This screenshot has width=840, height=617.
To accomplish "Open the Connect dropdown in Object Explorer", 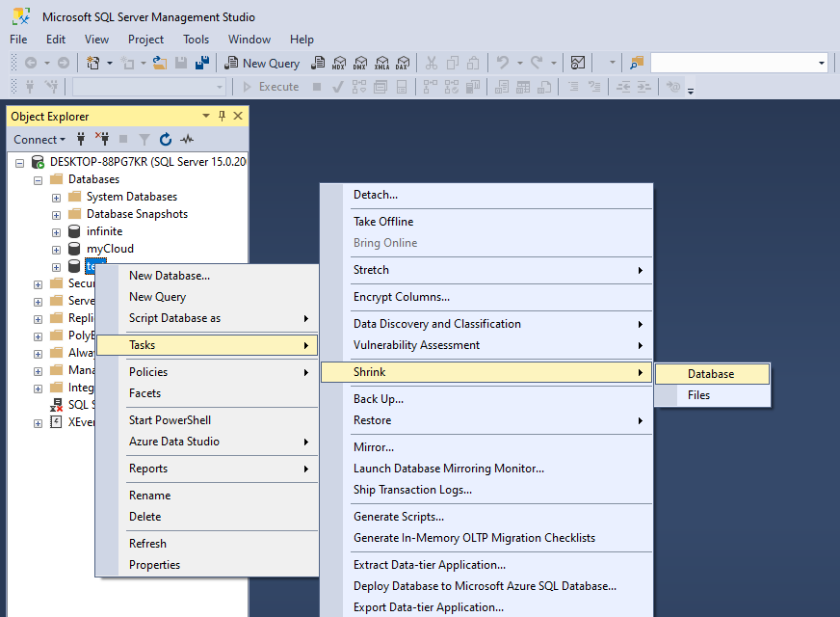I will click(39, 140).
